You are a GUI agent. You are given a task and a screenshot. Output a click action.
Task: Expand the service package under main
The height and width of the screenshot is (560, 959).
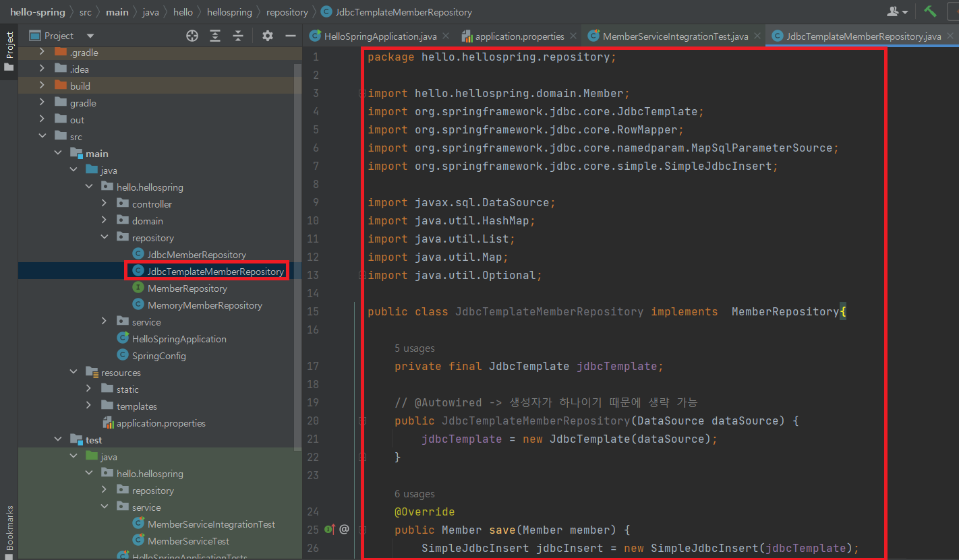click(x=104, y=321)
